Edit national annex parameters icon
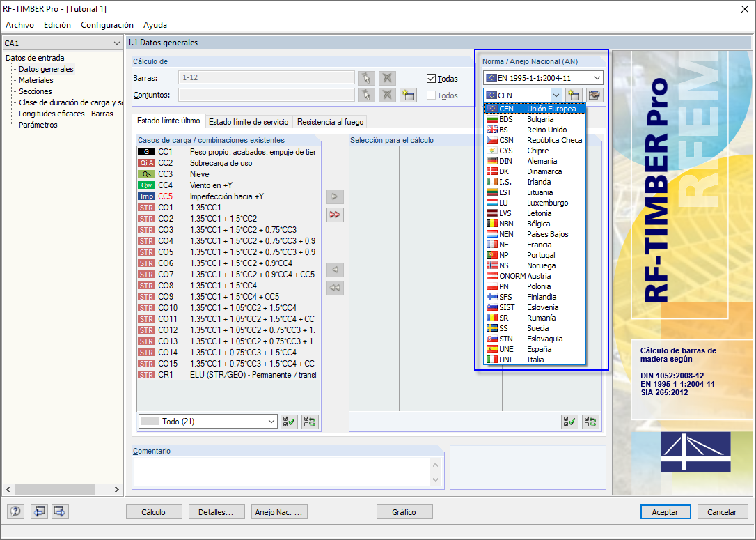The height and width of the screenshot is (540, 756). pyautogui.click(x=594, y=95)
